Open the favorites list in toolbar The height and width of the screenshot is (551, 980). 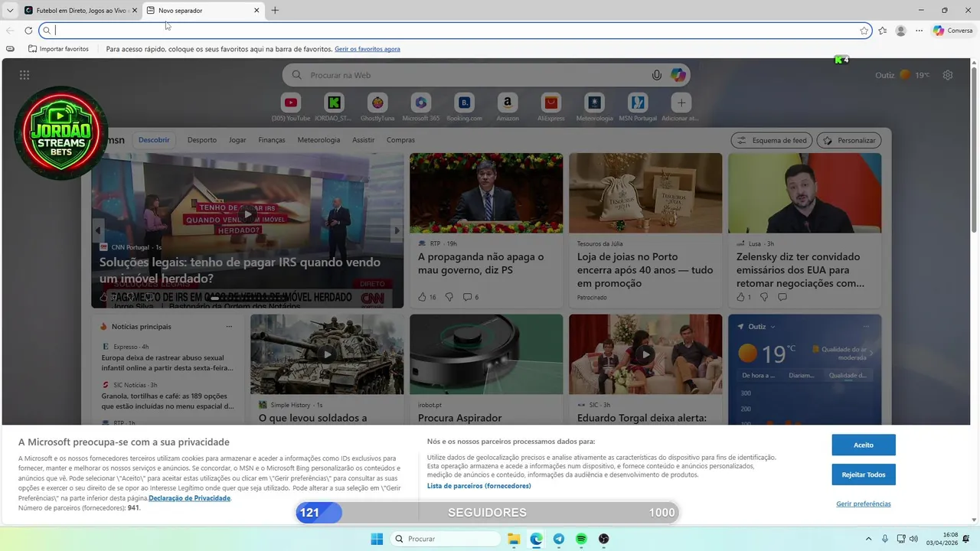[x=883, y=31]
